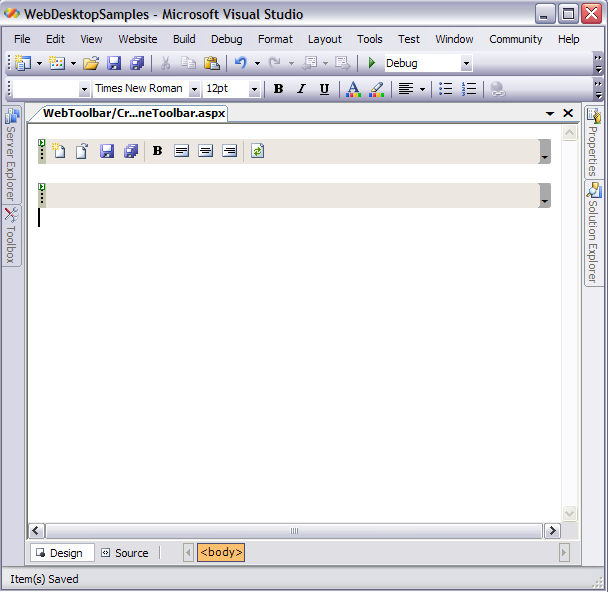The height and width of the screenshot is (592, 608).
Task: Toggle Italic in the formatting toolbar
Action: [x=301, y=89]
